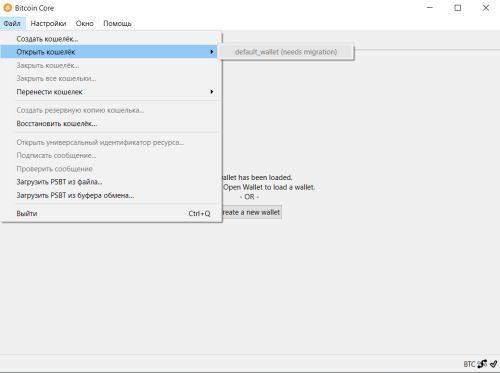The width and height of the screenshot is (500, 373).
Task: Select default_wallet (needs migration) in submenu
Action: pos(286,52)
